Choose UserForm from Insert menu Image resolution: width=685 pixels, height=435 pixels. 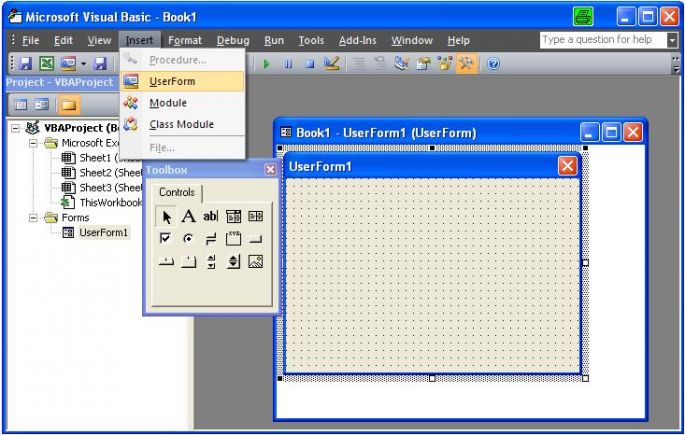click(x=182, y=82)
